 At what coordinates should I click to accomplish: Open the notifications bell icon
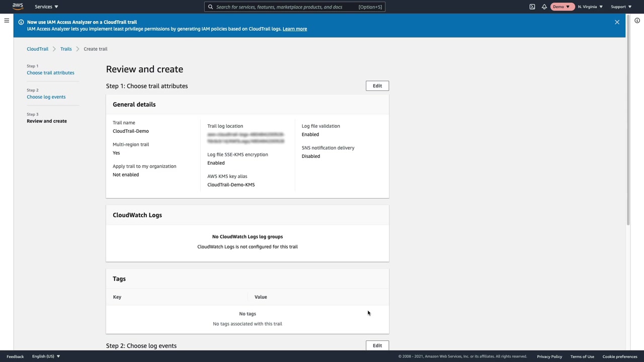coord(544,7)
